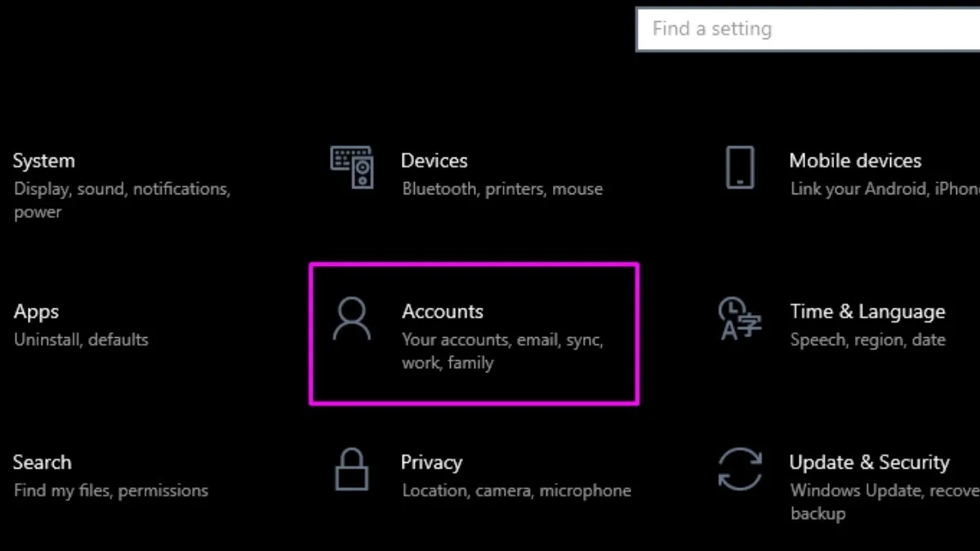This screenshot has width=980, height=551.
Task: Click the Uninstall, defaults text under Apps
Action: click(81, 340)
